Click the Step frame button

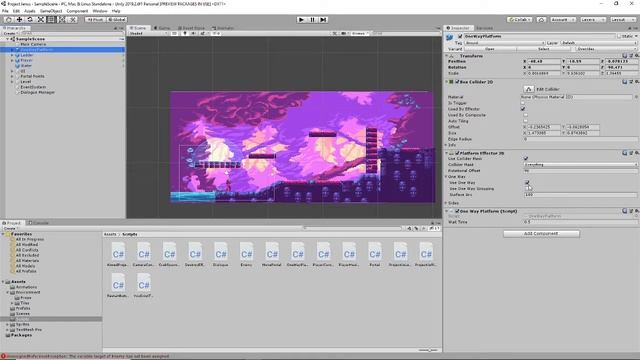coord(323,20)
